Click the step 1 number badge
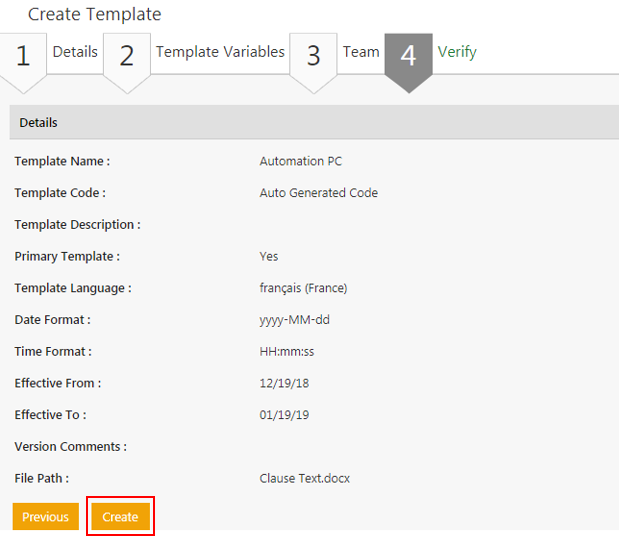 23,57
